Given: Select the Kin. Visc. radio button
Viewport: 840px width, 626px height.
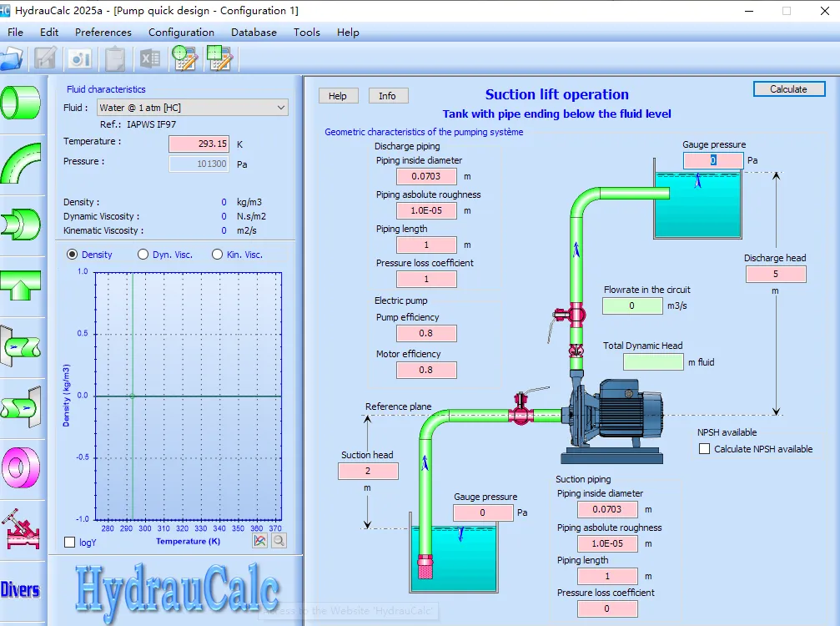Looking at the screenshot, I should [x=217, y=255].
